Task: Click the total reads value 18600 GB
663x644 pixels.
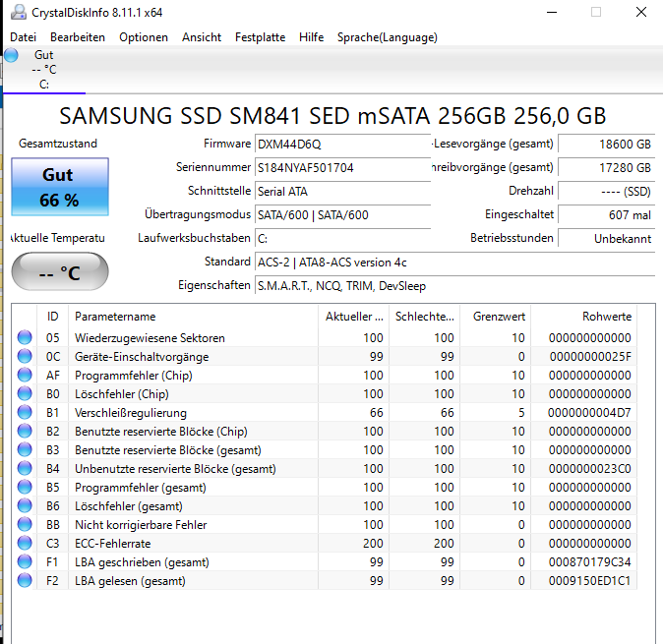Action: [x=606, y=145]
